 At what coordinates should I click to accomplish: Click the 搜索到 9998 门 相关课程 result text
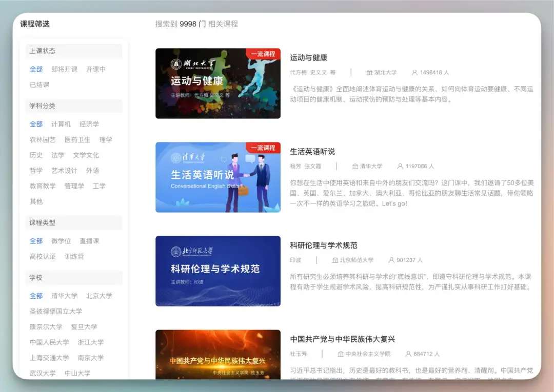pos(197,24)
